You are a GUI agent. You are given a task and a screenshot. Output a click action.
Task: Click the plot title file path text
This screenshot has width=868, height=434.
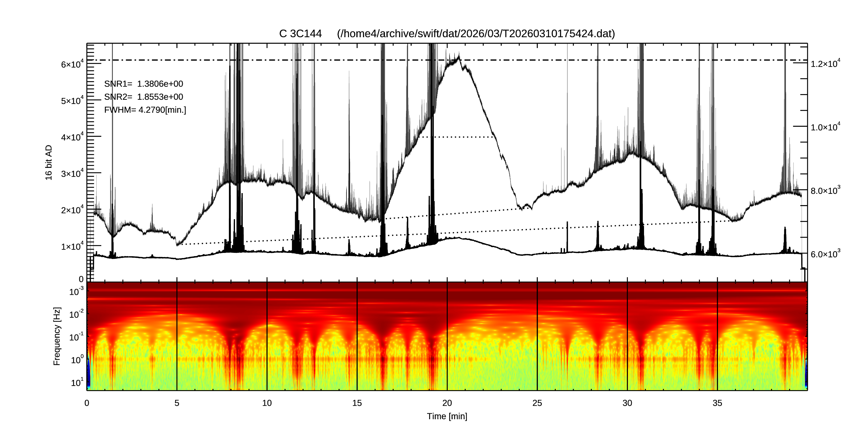(x=476, y=34)
